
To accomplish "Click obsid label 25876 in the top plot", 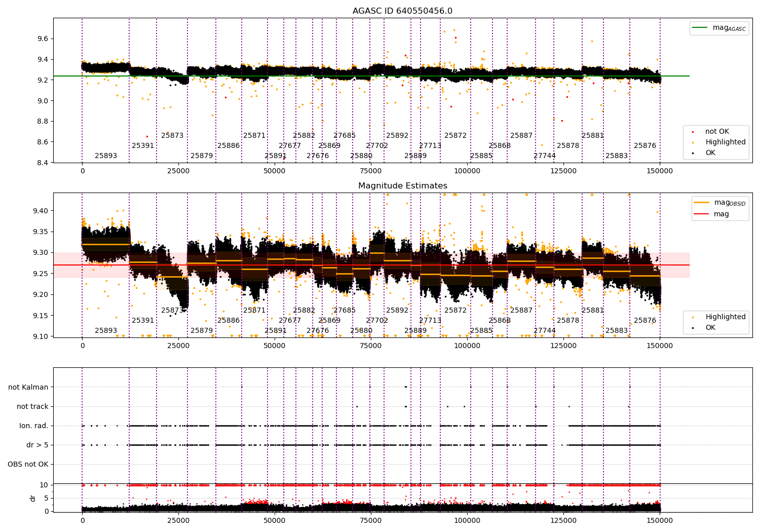I will [645, 145].
